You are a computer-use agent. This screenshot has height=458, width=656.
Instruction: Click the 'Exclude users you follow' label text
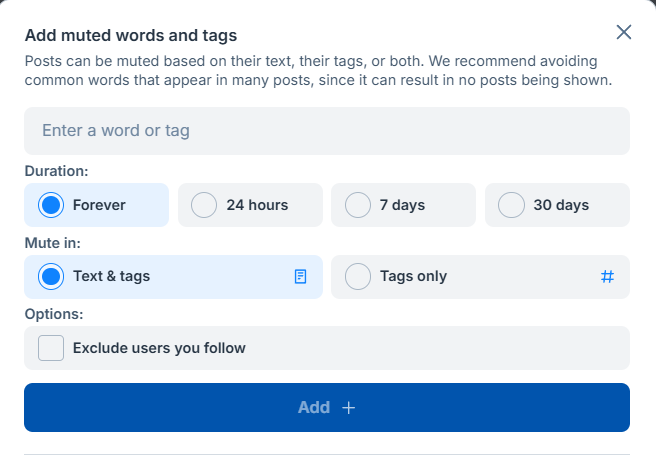click(159, 348)
